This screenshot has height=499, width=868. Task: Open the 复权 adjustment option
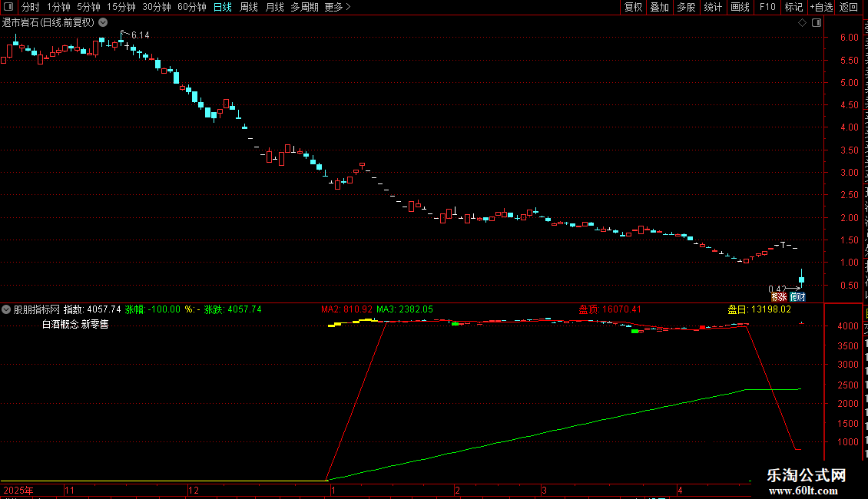pyautogui.click(x=633, y=7)
